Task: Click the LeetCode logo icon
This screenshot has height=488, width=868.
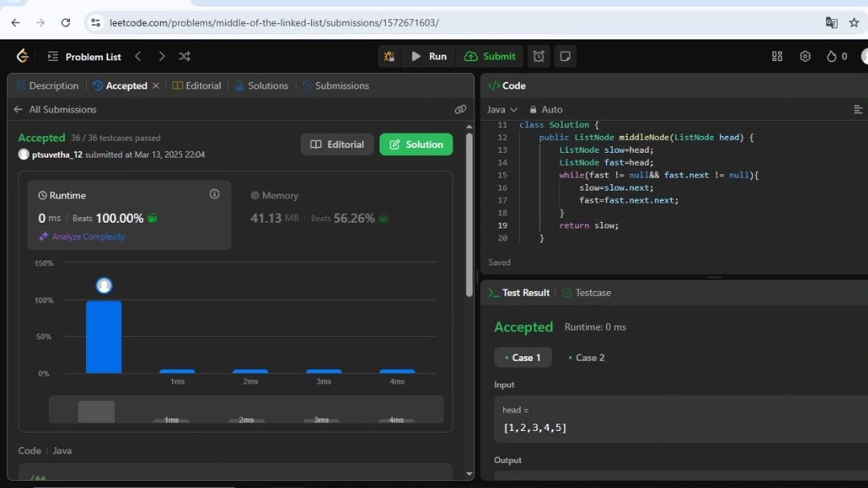Action: (23, 56)
